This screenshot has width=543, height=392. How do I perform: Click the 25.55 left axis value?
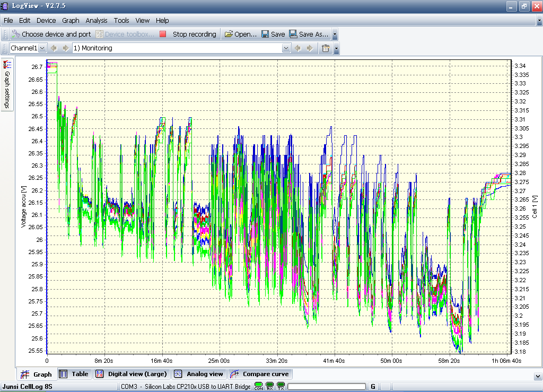tap(36, 351)
